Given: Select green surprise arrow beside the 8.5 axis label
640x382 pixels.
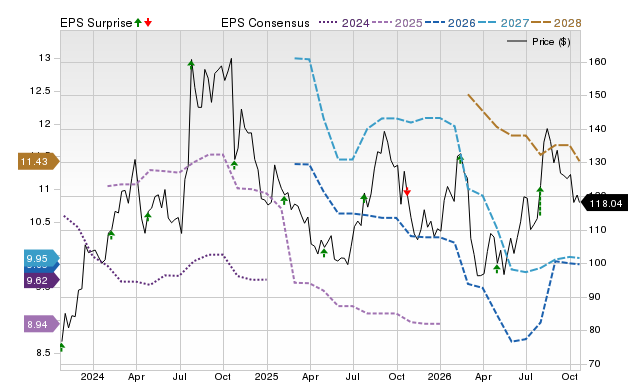Looking at the screenshot, I should tap(62, 347).
